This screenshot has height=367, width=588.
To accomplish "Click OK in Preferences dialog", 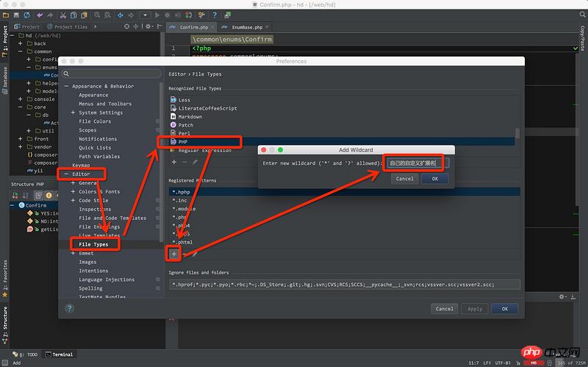I will click(505, 309).
